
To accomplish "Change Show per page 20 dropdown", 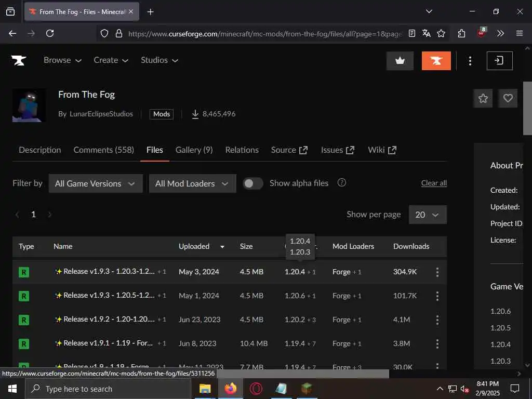I will click(428, 215).
